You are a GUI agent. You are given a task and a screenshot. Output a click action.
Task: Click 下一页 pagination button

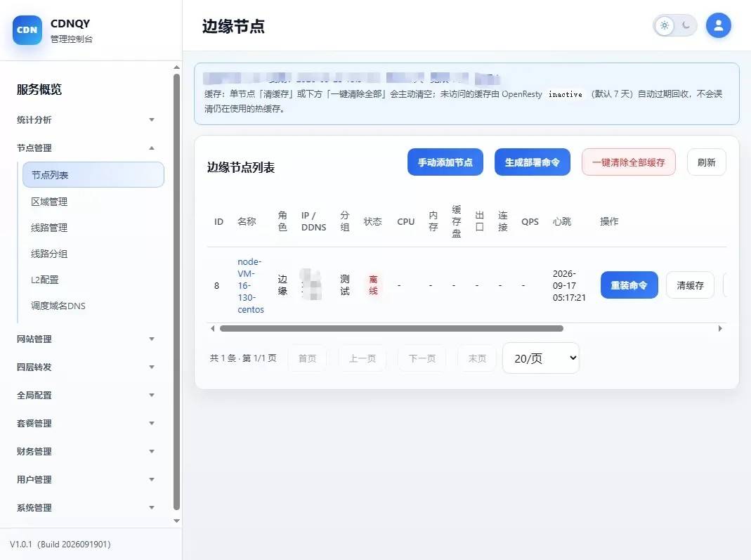point(422,358)
